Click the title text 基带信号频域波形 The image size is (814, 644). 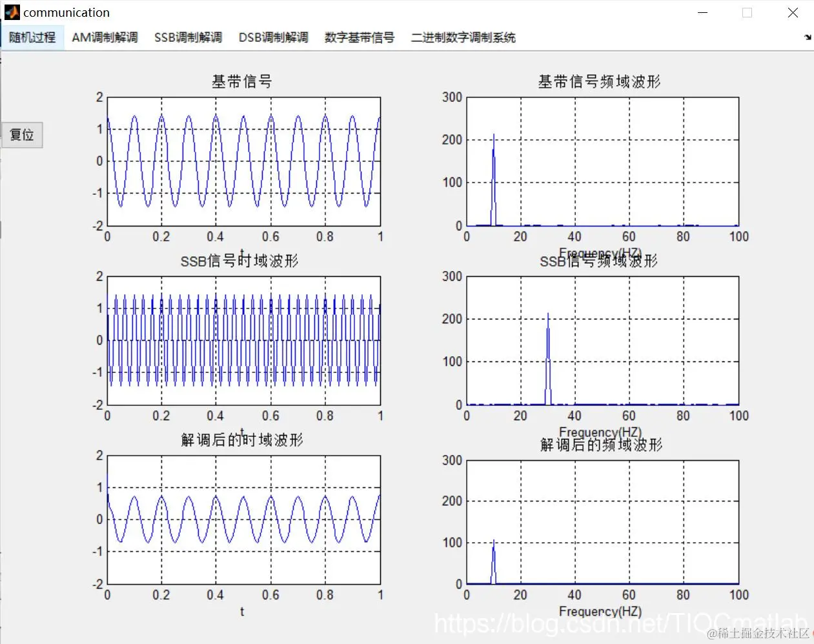(x=600, y=82)
